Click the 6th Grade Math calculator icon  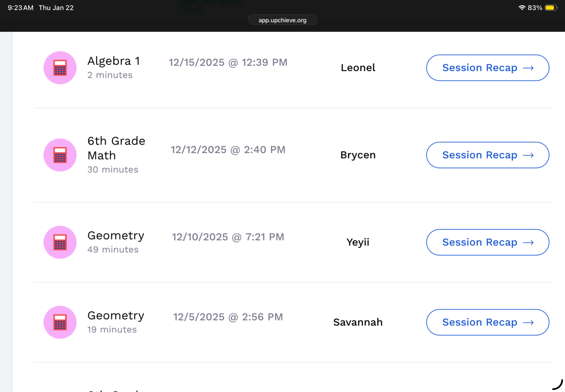click(x=60, y=155)
